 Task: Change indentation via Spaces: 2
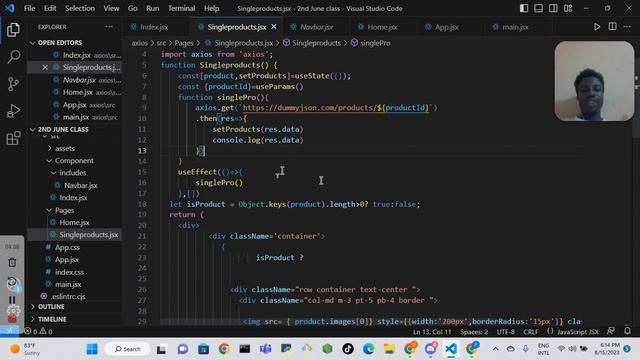click(x=474, y=332)
